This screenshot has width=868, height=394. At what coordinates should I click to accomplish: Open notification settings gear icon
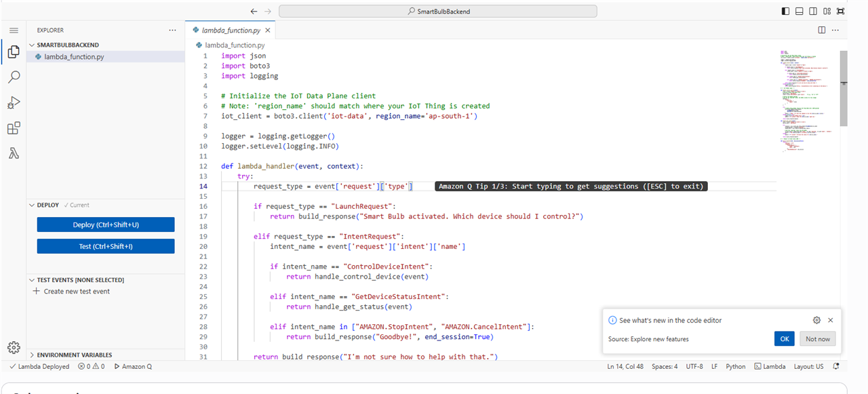coord(816,320)
